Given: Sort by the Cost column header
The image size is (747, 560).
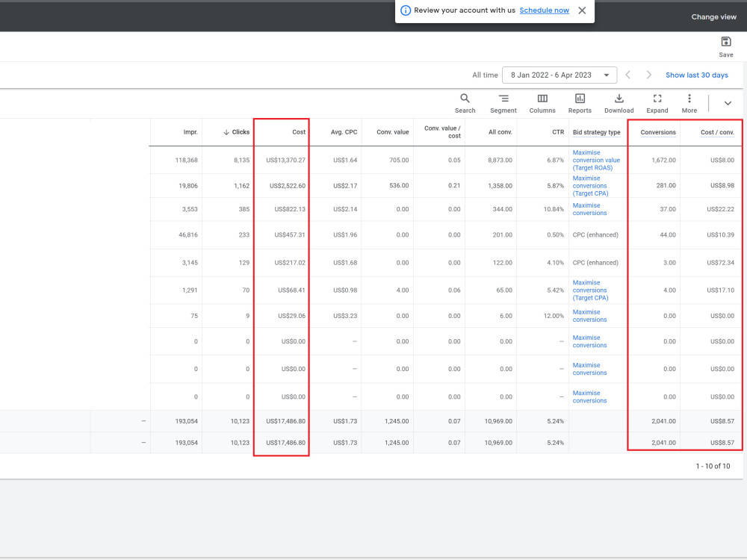Looking at the screenshot, I should pos(299,132).
